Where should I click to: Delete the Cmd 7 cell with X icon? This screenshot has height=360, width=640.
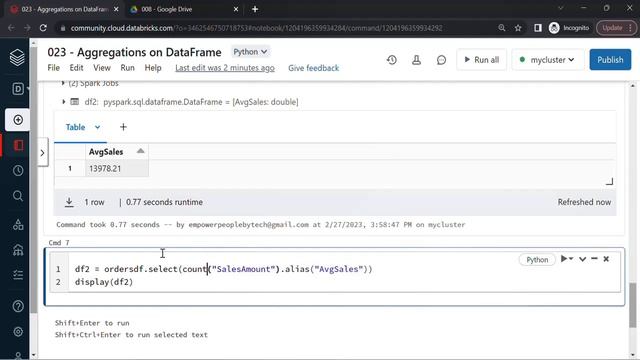point(606,259)
